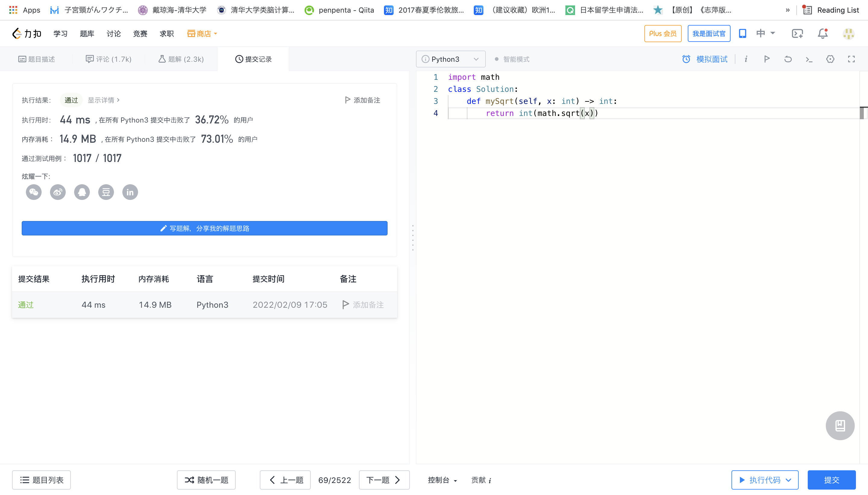The height and width of the screenshot is (495, 868).
Task: Go to 上一题 previous problem
Action: pyautogui.click(x=285, y=480)
